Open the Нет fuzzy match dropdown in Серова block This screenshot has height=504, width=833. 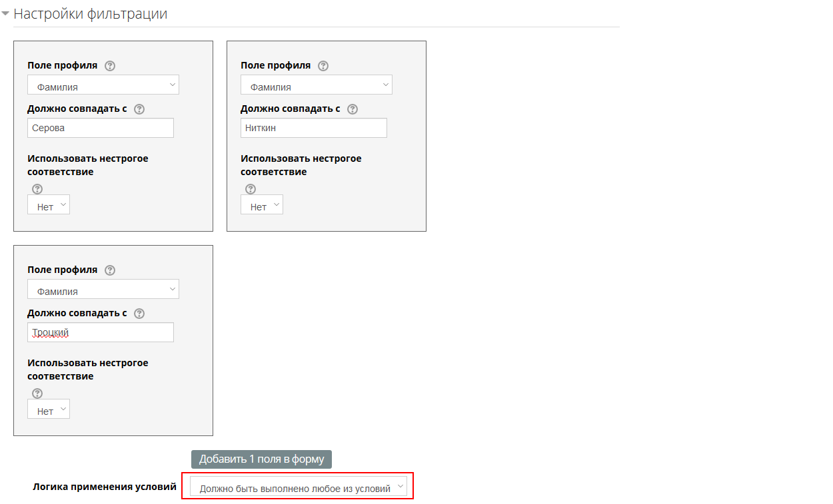[x=49, y=205]
